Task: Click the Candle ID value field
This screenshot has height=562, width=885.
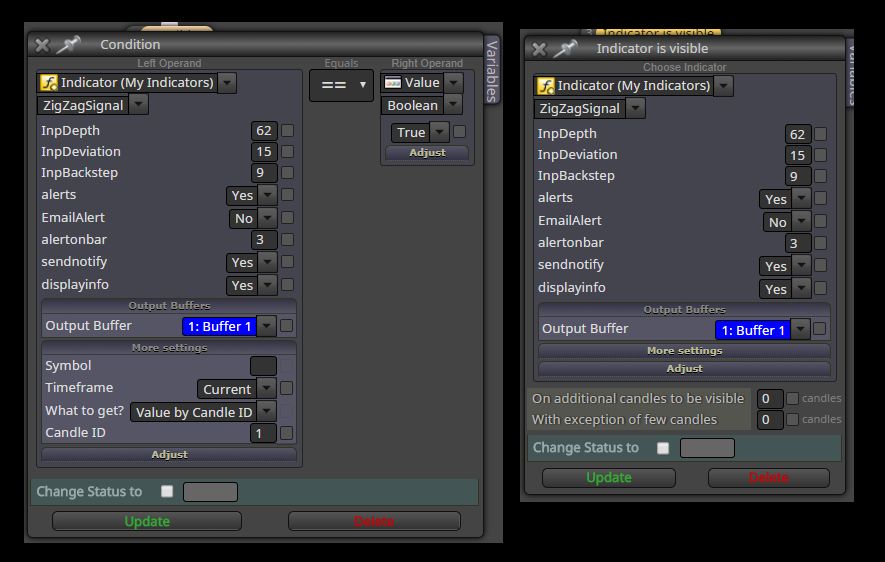Action: 263,433
